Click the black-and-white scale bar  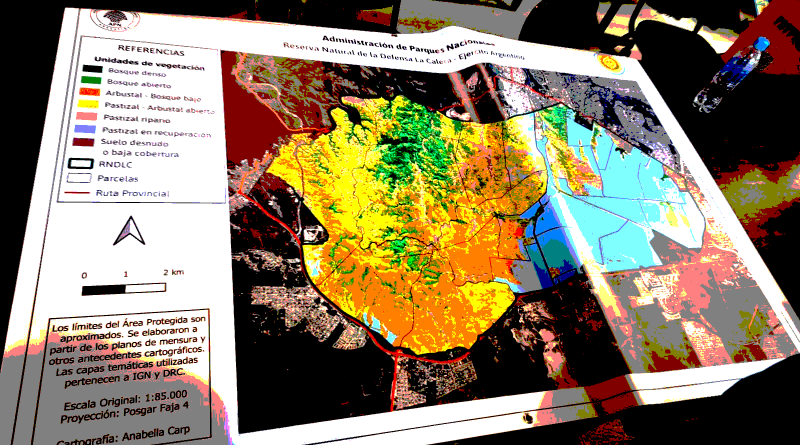(x=129, y=289)
